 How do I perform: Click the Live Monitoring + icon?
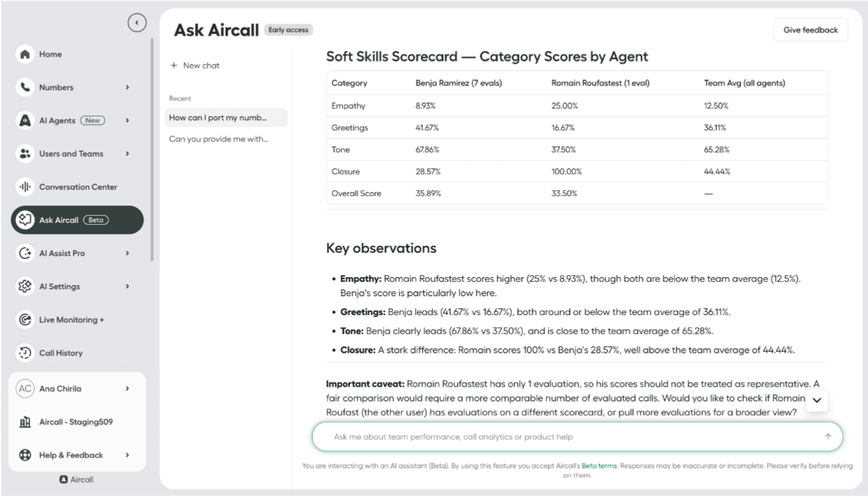click(x=25, y=320)
